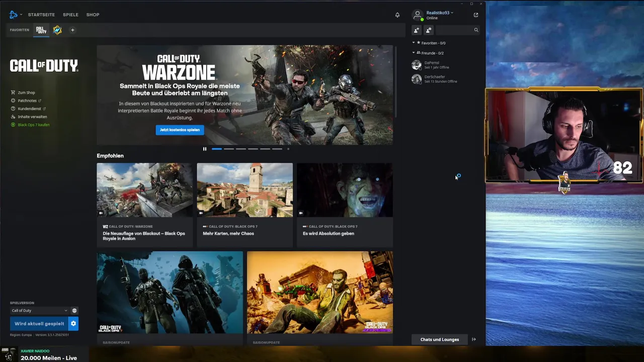
Task: Expand the Realistiko93 account dropdown
Action: coord(440,13)
